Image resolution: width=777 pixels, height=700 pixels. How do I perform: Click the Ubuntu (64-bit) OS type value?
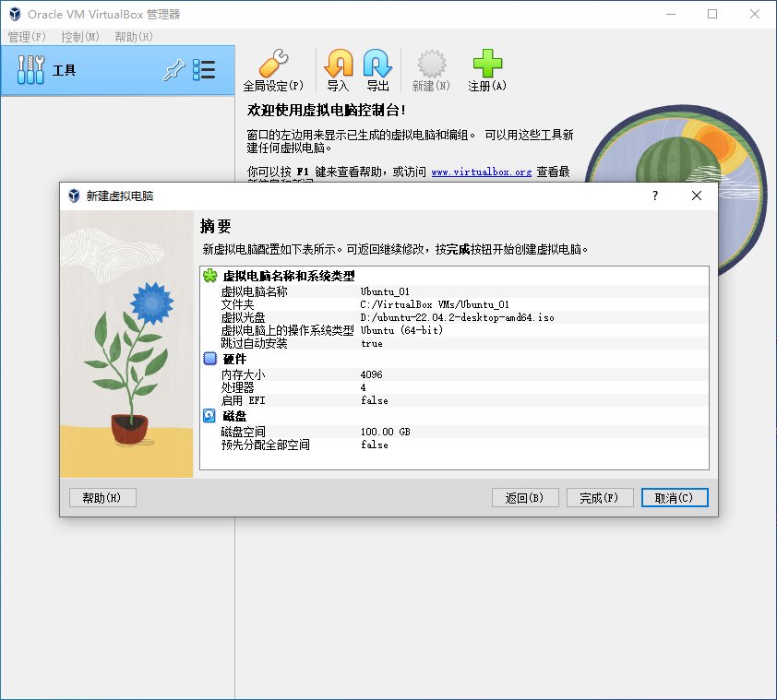pyautogui.click(x=401, y=330)
